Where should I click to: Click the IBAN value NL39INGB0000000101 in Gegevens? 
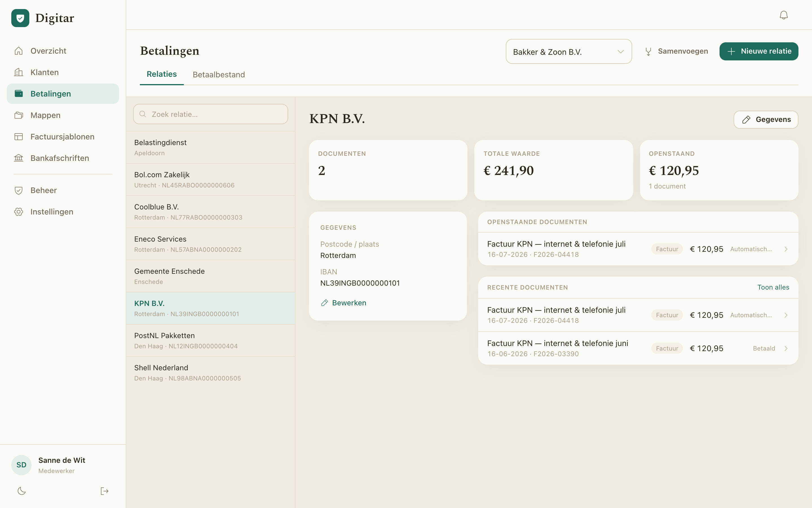pyautogui.click(x=360, y=283)
